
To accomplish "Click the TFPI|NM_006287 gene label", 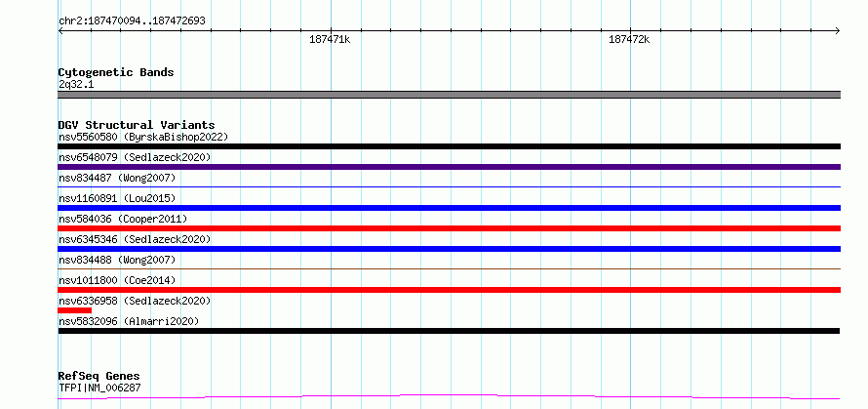I will pos(99,388).
